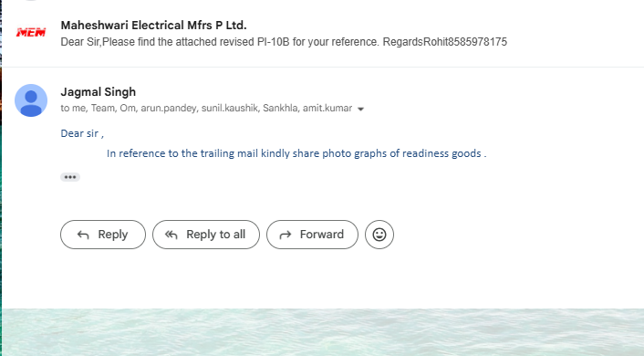Add an emoji reaction with smiley icon
Image resolution: width=644 pixels, height=356 pixels.
[379, 235]
